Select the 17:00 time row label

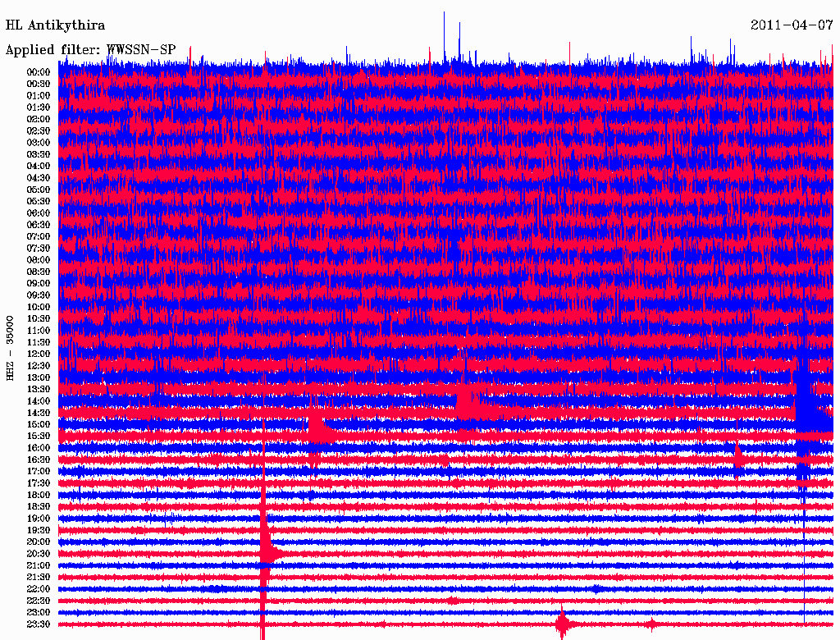[39, 472]
